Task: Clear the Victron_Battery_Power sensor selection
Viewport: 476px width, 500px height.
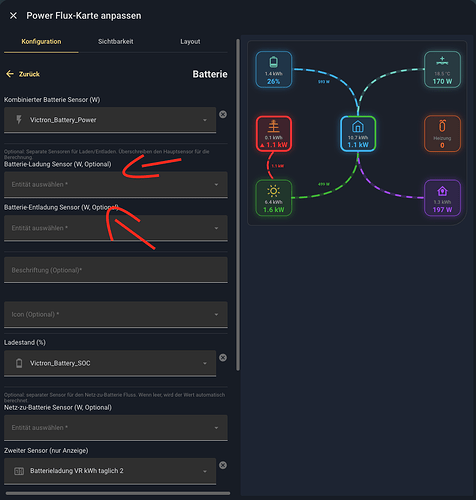Action: (223, 114)
